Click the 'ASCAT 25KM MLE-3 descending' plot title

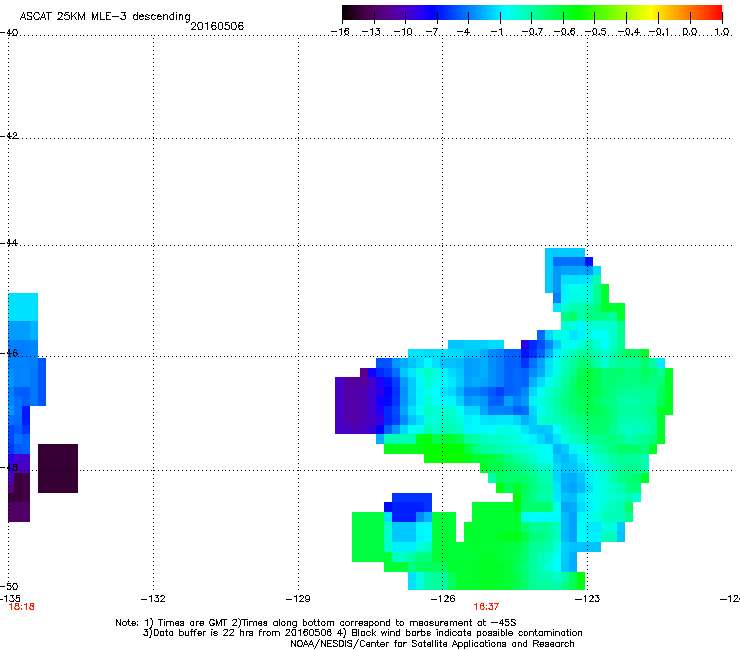coord(105,16)
